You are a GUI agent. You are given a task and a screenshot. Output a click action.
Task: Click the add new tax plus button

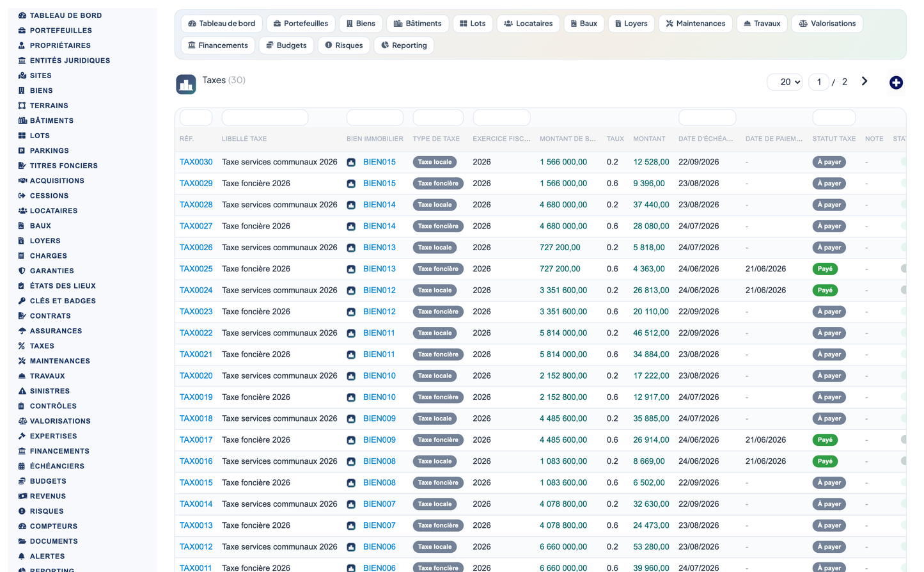pyautogui.click(x=896, y=83)
